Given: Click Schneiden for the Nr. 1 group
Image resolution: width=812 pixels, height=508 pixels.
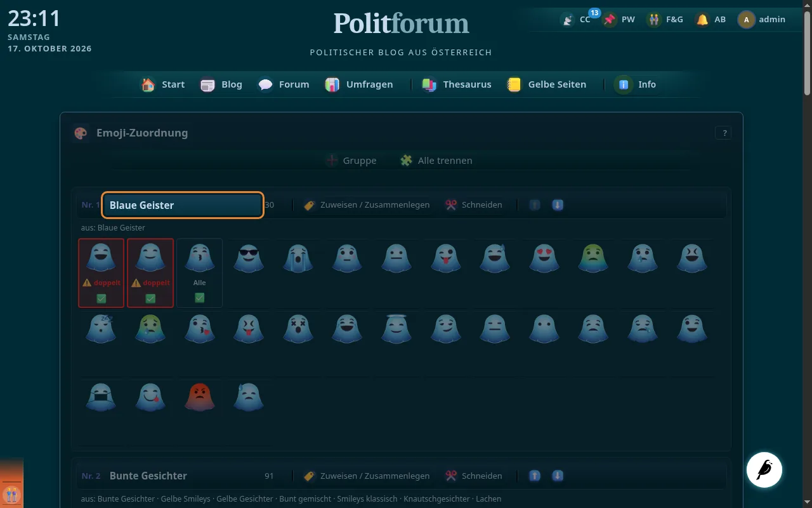Looking at the screenshot, I should (x=474, y=205).
